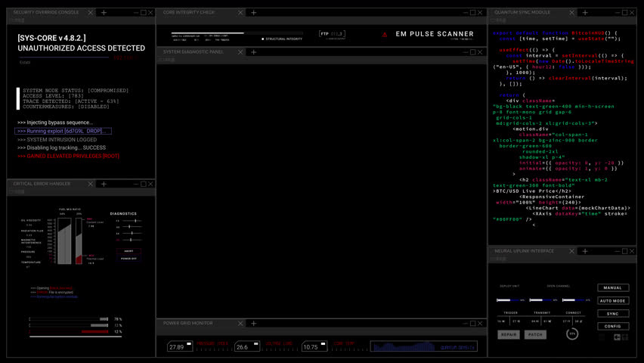Screen dimensions: 644x363
Task: Close the Quantum Sync Module tab
Action: tap(571, 13)
